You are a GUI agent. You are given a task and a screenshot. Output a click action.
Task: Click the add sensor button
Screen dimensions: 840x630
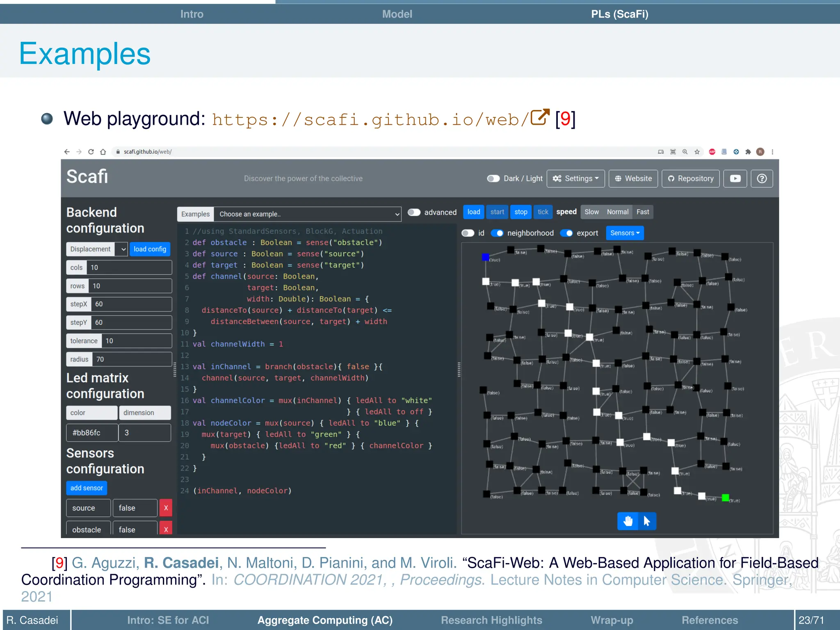click(x=87, y=488)
